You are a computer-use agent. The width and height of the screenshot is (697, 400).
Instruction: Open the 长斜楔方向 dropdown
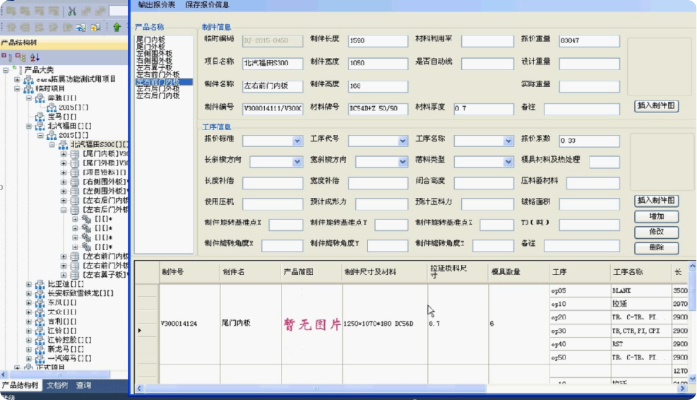pos(297,161)
